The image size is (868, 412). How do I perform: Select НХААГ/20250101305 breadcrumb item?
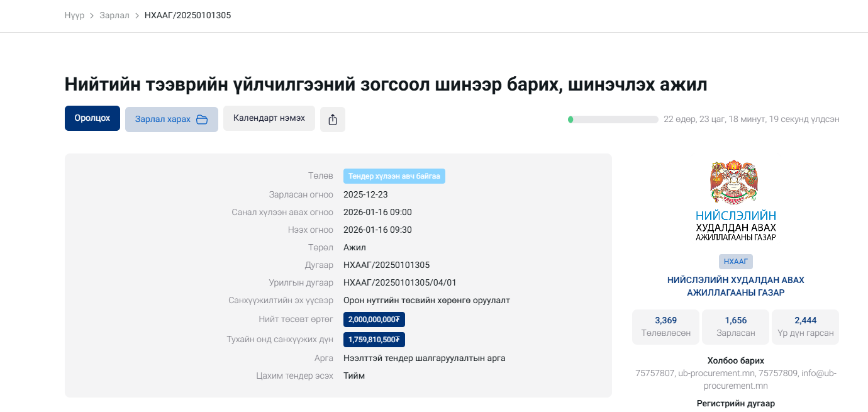(187, 15)
